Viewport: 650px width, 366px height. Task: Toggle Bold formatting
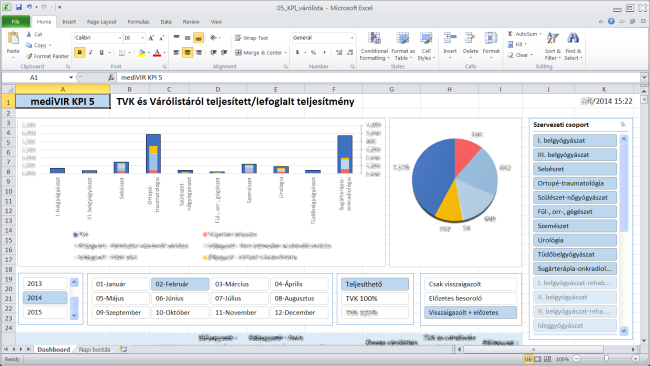click(80, 53)
